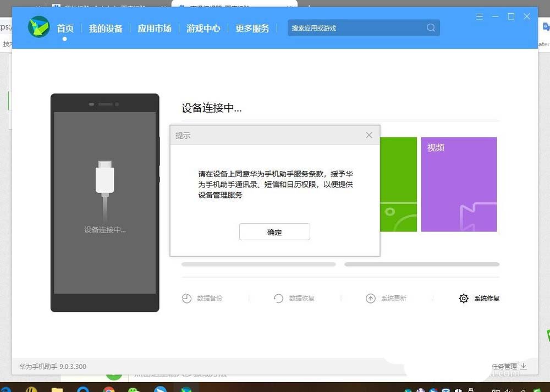
Task: Click the right gray progress bar
Action: coord(422,264)
